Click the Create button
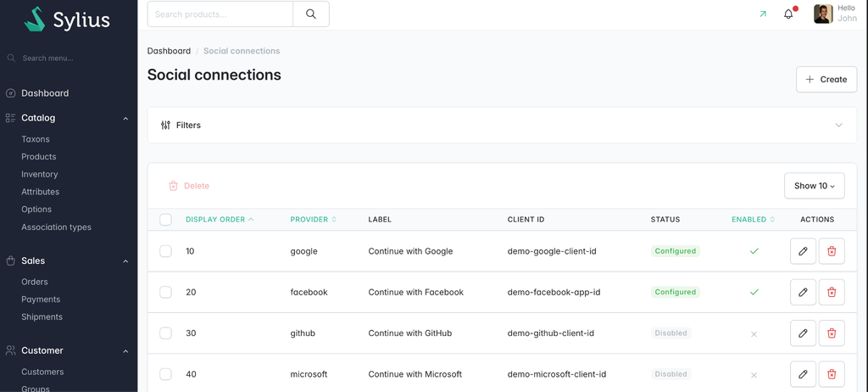 pyautogui.click(x=826, y=79)
